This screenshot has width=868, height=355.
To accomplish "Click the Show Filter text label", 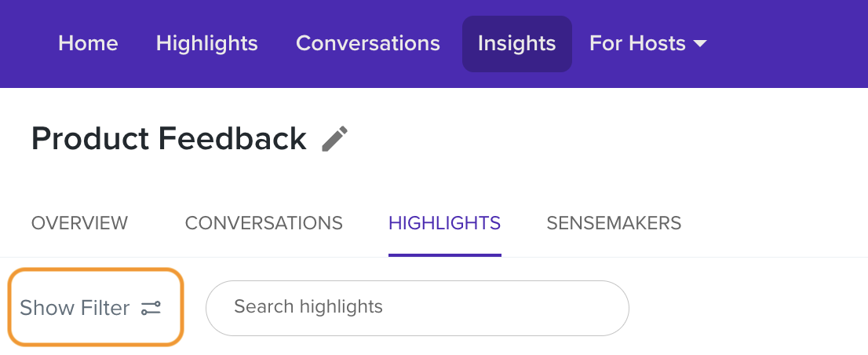I will [75, 308].
